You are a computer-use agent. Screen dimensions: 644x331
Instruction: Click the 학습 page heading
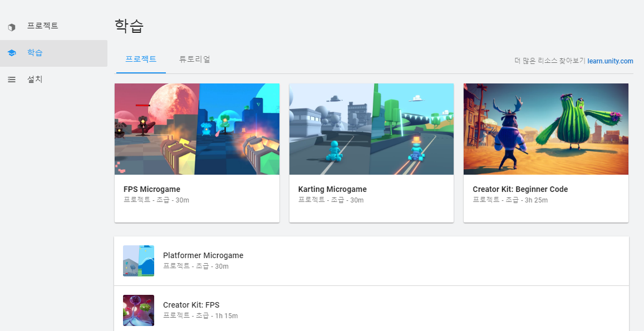coord(129,26)
